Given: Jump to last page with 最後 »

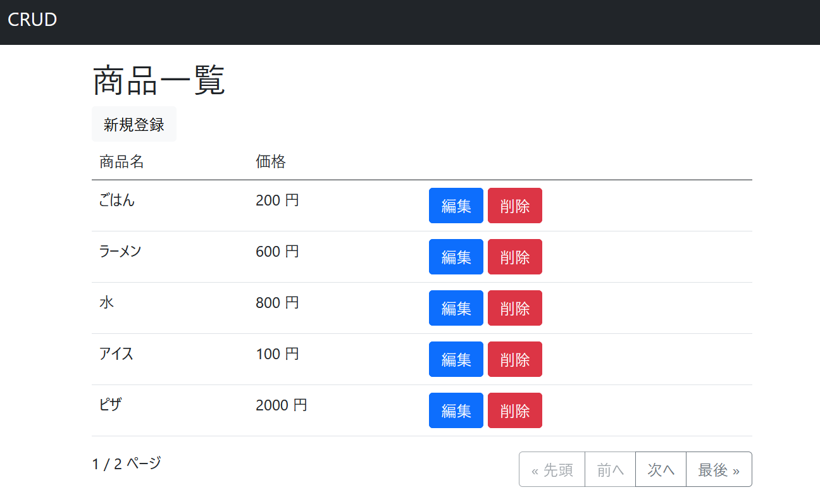Looking at the screenshot, I should click(x=719, y=469).
